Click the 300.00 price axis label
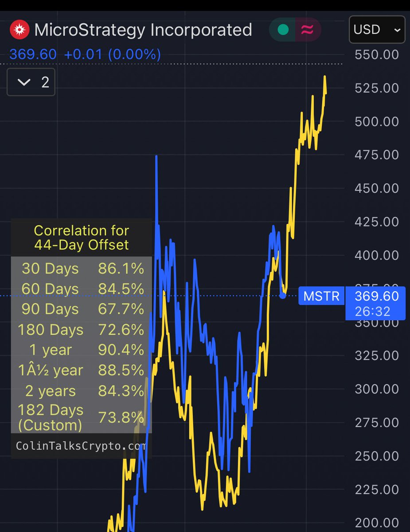 click(377, 389)
